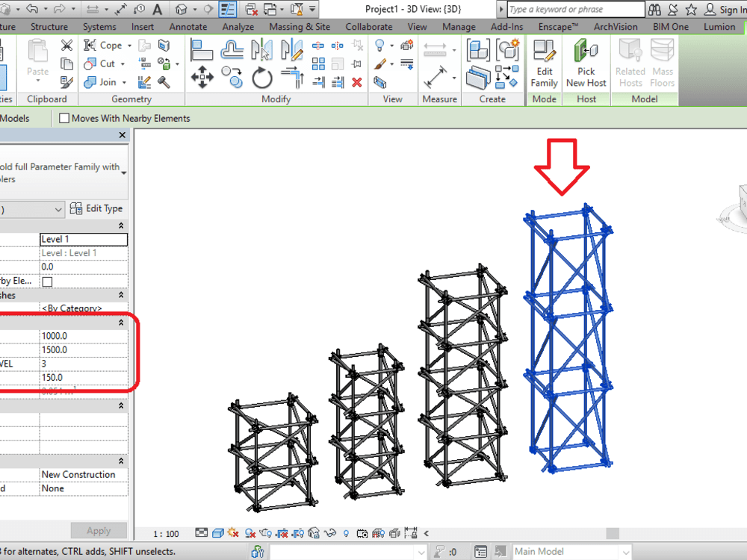The height and width of the screenshot is (560, 747).
Task: Click the 1 : 100 view scale
Action: [166, 534]
